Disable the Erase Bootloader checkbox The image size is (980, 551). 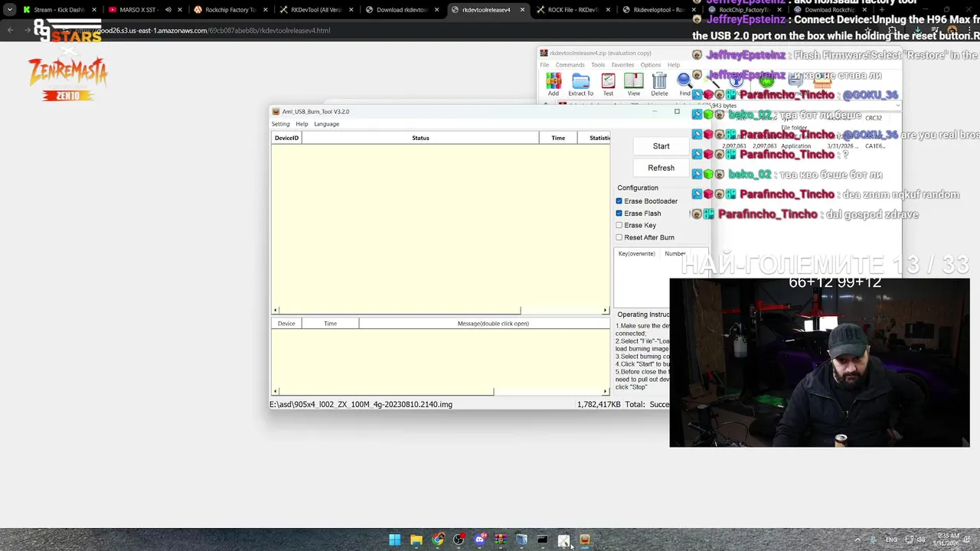pyautogui.click(x=619, y=201)
